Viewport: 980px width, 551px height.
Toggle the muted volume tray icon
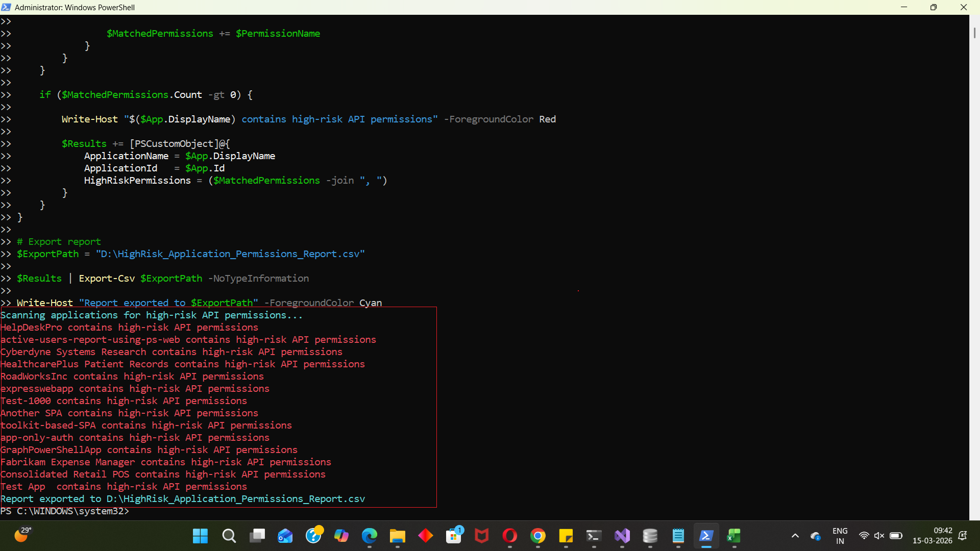pos(879,536)
